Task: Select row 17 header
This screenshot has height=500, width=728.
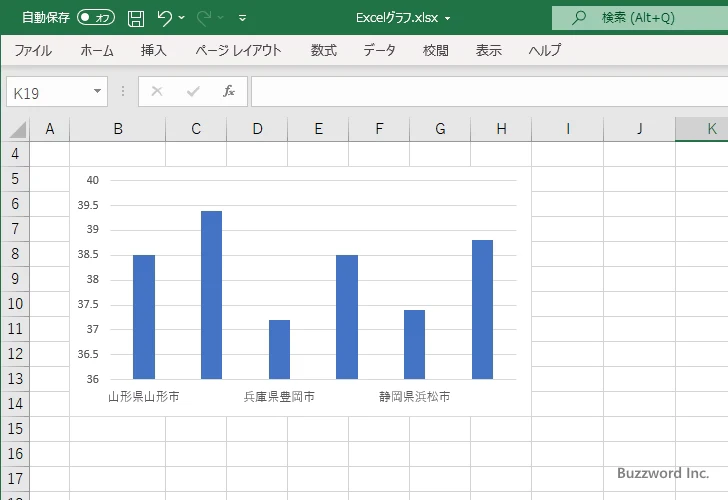Action: [15, 478]
